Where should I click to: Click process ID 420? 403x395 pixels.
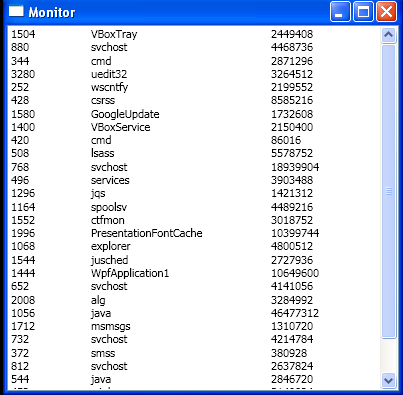[20, 140]
